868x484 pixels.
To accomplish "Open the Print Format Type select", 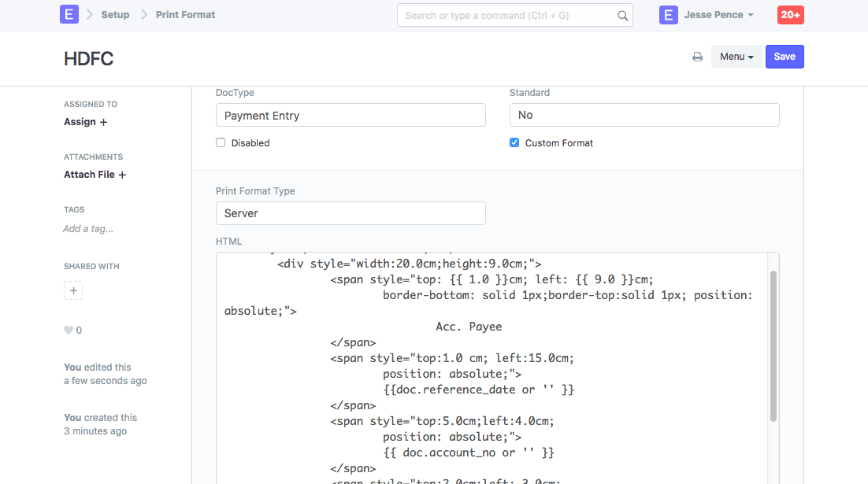I will coord(350,213).
